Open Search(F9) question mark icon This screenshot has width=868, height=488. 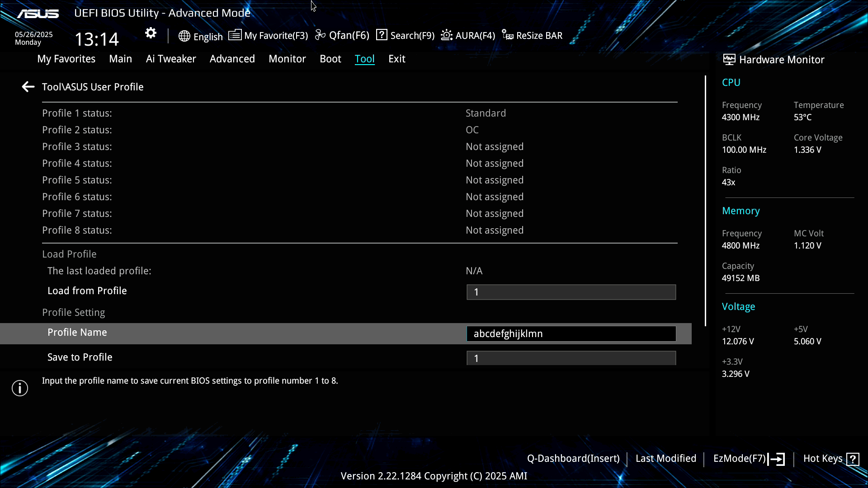[382, 35]
